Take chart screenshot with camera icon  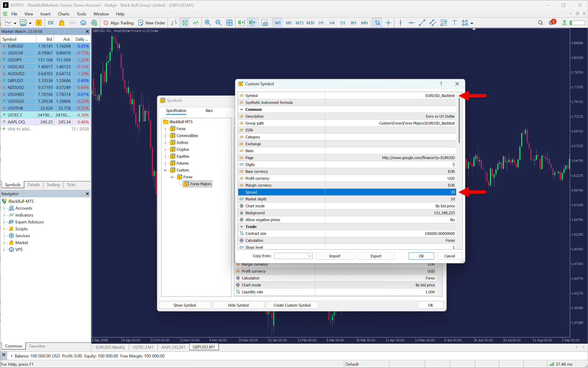[x=265, y=23]
